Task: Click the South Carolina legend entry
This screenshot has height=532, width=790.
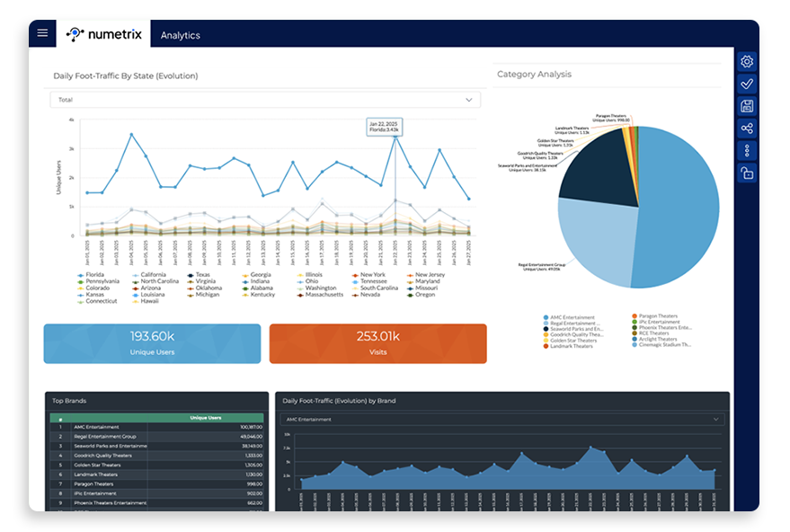Action: tap(375, 288)
